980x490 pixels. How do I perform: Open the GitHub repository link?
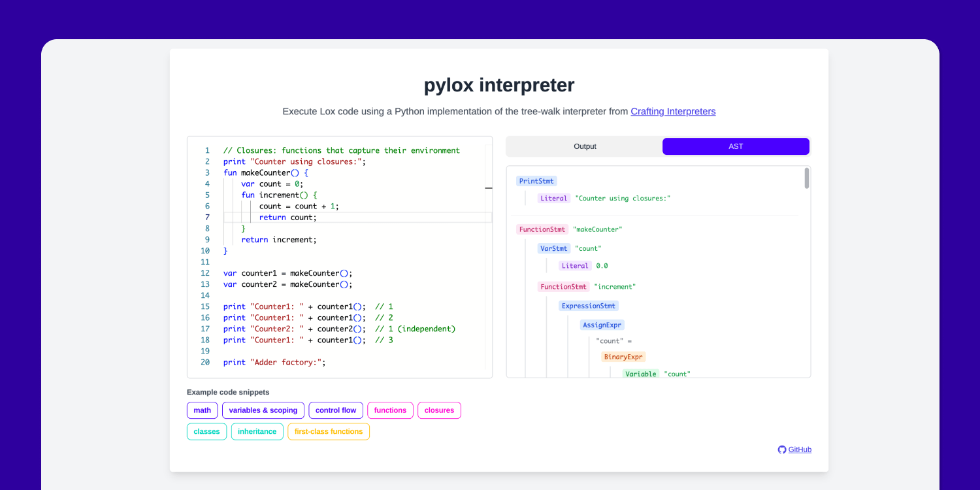800,449
